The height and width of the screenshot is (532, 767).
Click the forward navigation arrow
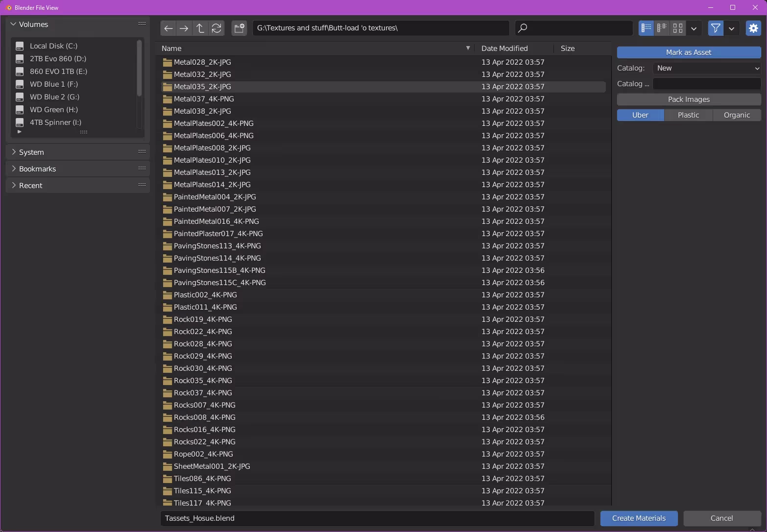pyautogui.click(x=184, y=28)
